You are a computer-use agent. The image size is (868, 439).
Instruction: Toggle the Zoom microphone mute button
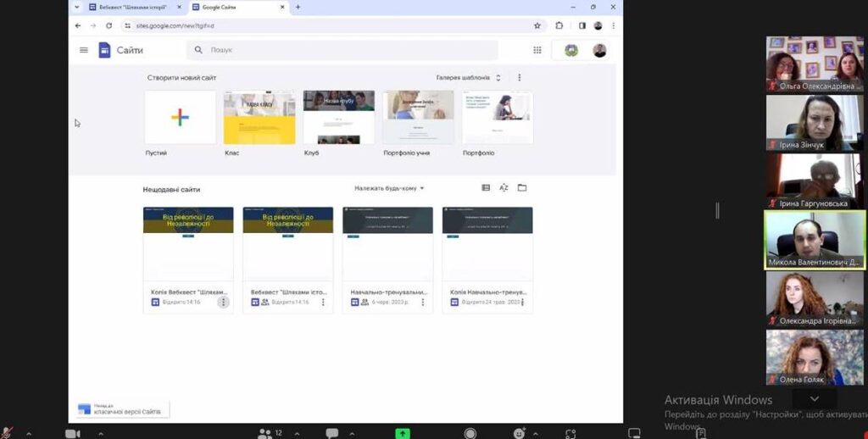coord(8,433)
